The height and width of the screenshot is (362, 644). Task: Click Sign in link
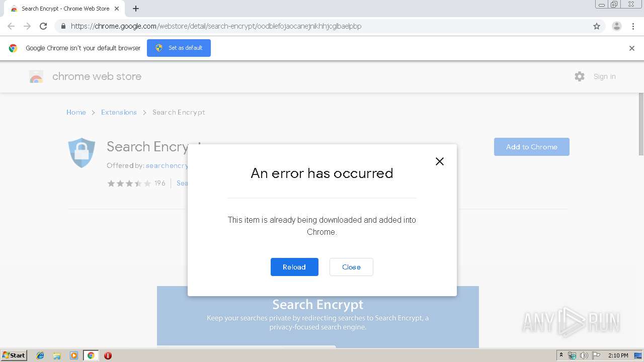pyautogui.click(x=604, y=76)
